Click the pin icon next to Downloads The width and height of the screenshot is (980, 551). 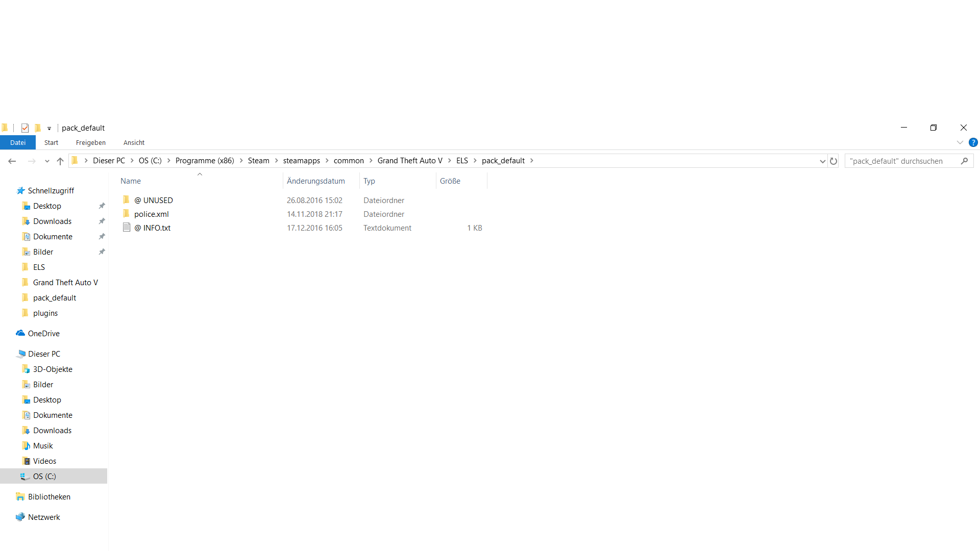[102, 221]
